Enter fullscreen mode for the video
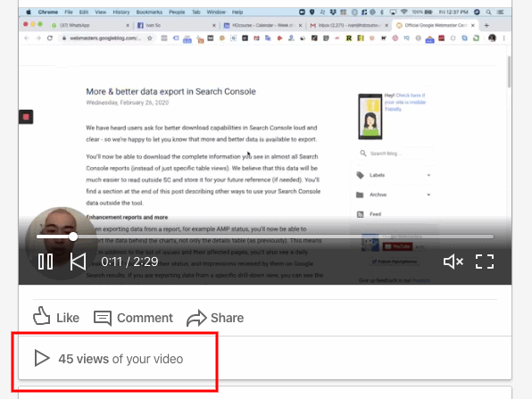 click(x=485, y=262)
